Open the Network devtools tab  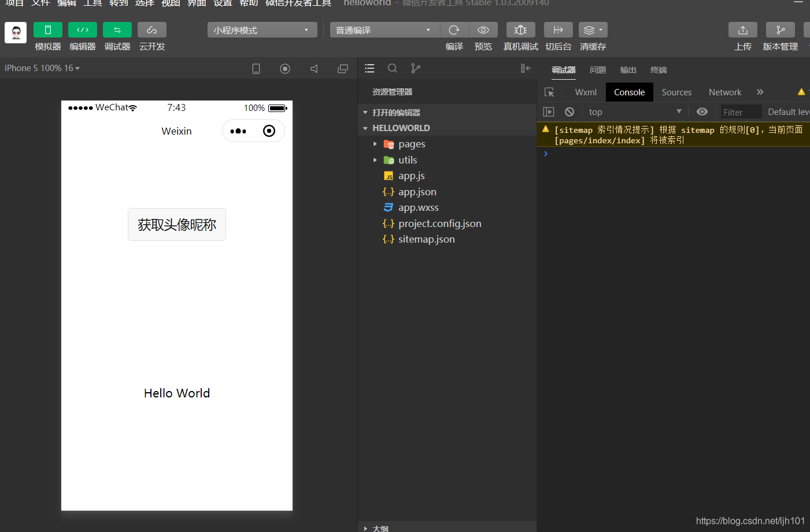[725, 92]
